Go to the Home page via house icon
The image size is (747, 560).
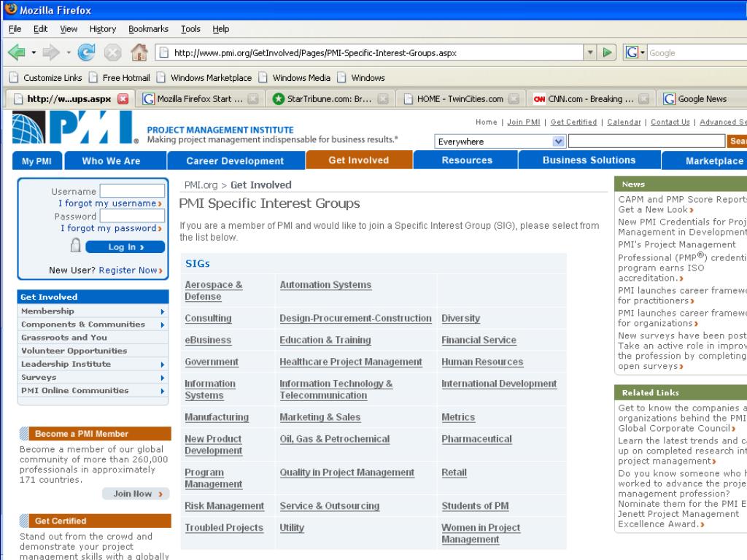coord(139,52)
